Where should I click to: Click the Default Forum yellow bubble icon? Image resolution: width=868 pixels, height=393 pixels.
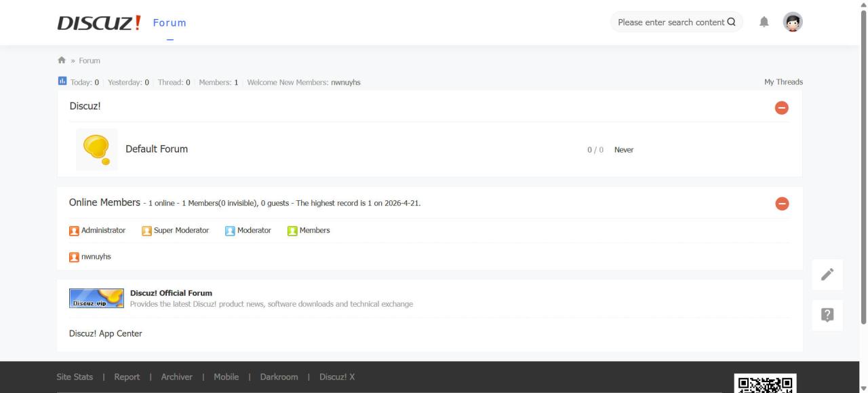(96, 149)
